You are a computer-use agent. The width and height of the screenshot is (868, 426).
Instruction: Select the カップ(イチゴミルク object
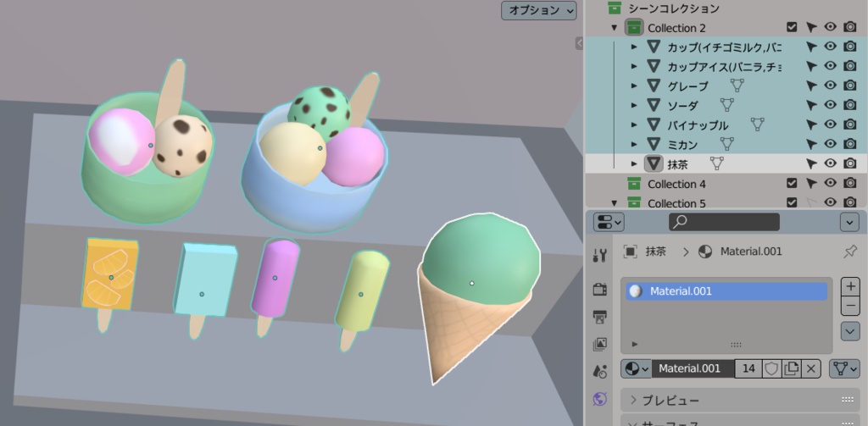724,47
